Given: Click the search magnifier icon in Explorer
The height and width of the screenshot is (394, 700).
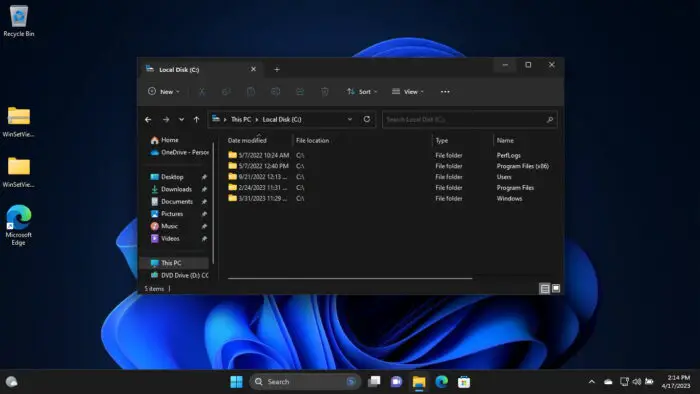Looking at the screenshot, I should point(550,120).
